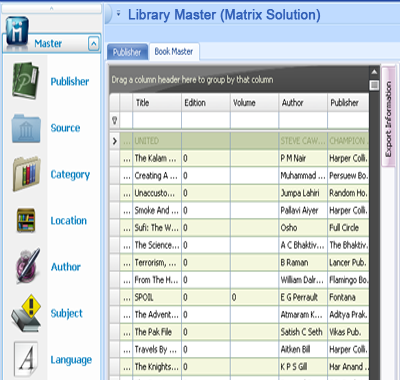Open the Export Information side panel

point(388,118)
